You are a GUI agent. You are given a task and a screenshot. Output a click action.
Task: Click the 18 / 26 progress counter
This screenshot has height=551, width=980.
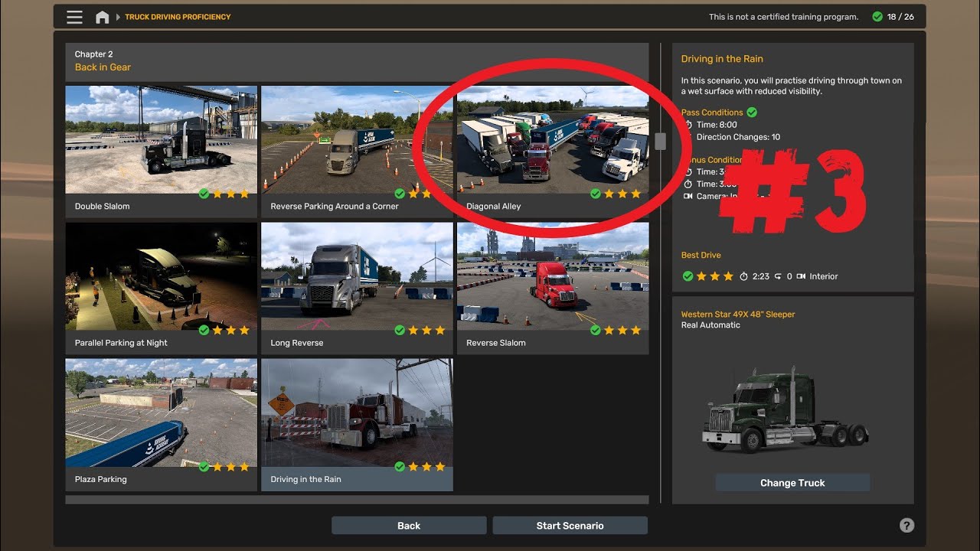click(x=900, y=17)
